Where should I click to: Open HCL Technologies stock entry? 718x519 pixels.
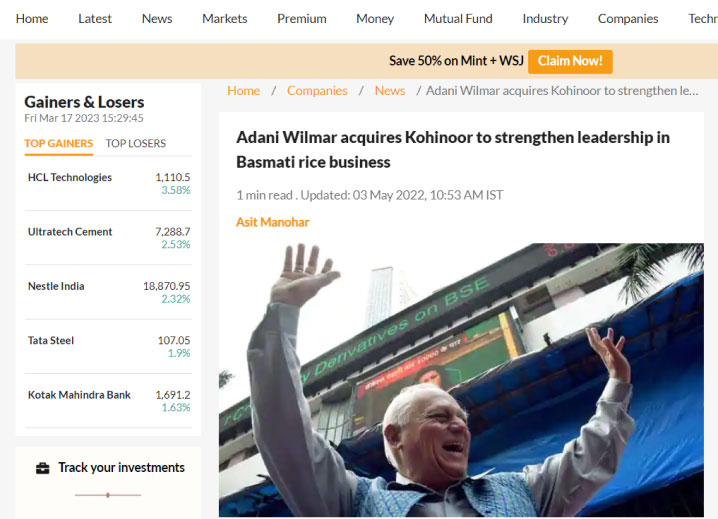tap(109, 184)
